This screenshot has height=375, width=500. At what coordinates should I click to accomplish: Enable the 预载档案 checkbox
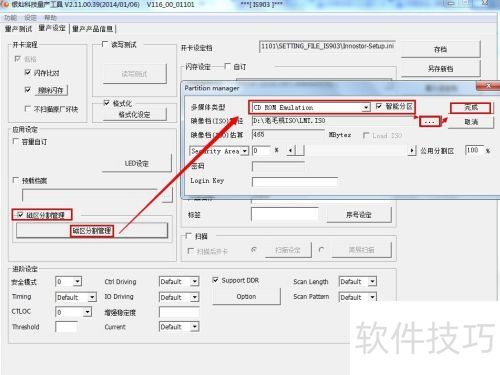click(x=15, y=180)
